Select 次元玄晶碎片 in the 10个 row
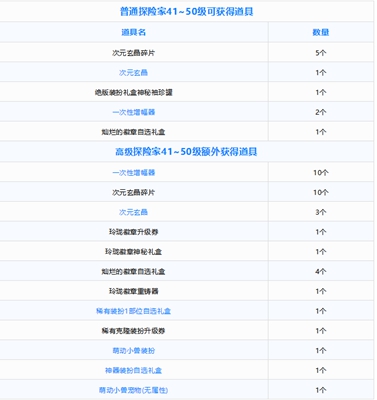Screen dimensions: 377x400 click(x=133, y=192)
